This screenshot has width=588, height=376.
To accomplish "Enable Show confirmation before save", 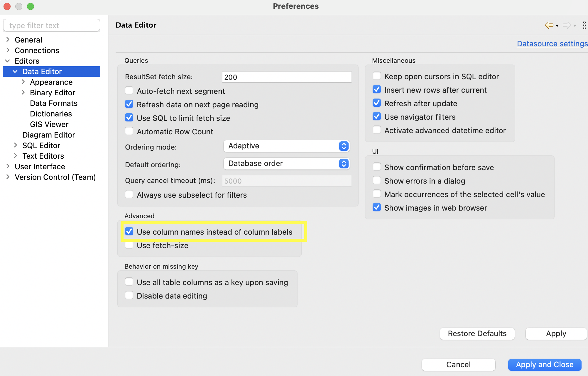I will [x=377, y=167].
